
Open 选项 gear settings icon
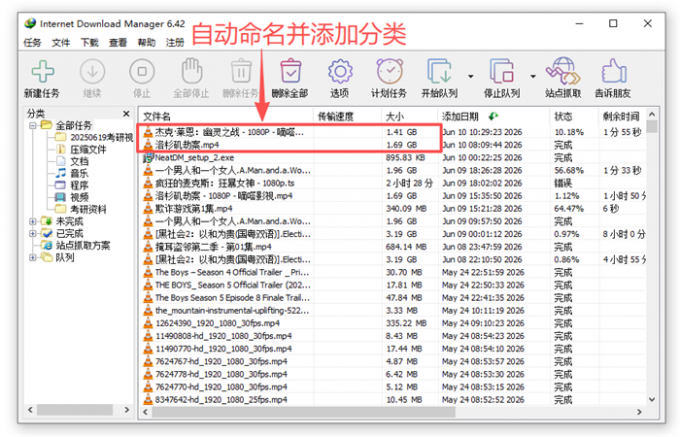(340, 71)
